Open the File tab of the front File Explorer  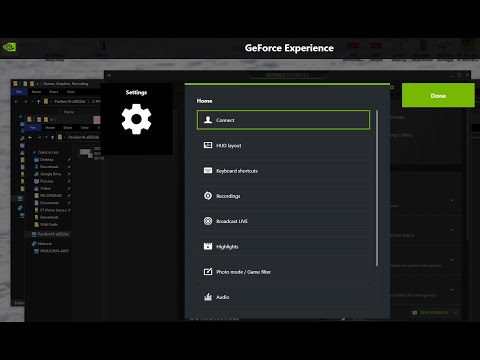coord(33,127)
